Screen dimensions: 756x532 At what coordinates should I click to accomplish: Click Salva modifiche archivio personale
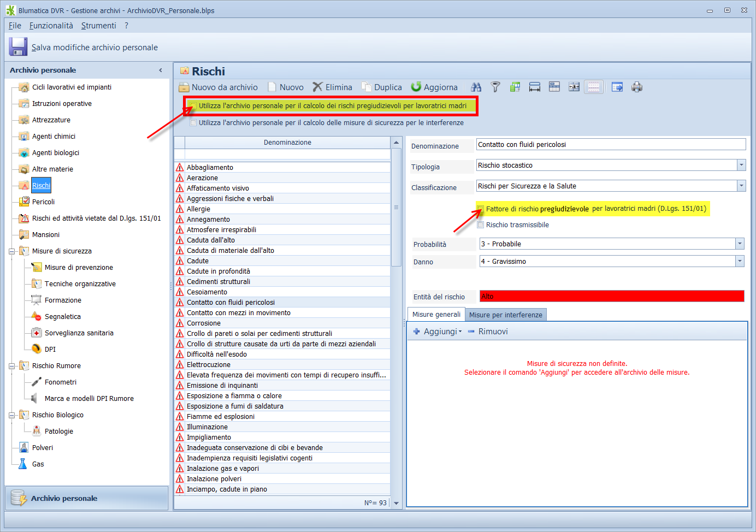coord(94,48)
